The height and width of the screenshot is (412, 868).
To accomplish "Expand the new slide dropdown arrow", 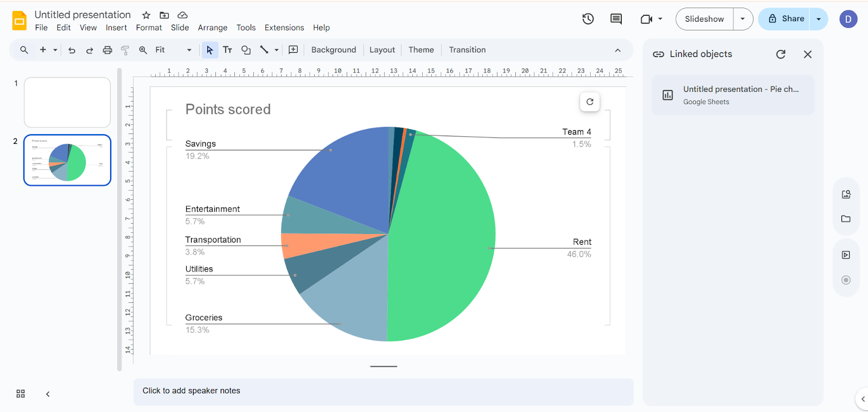I will pyautogui.click(x=55, y=50).
